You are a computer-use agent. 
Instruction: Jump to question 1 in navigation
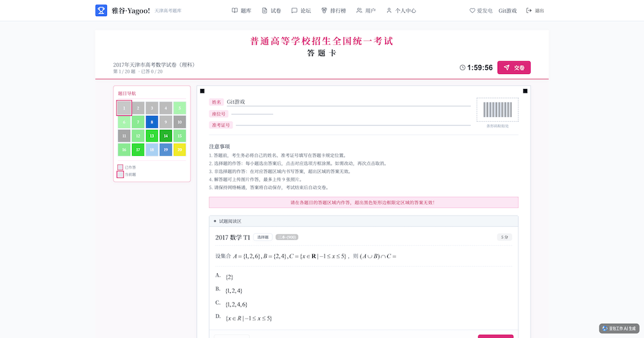[x=124, y=108]
